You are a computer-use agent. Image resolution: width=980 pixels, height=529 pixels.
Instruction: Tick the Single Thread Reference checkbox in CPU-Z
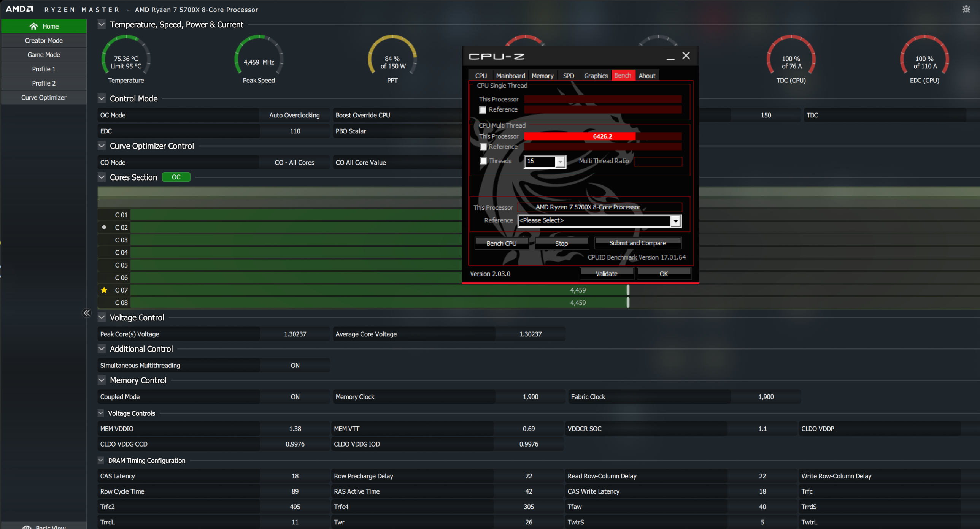pos(483,110)
